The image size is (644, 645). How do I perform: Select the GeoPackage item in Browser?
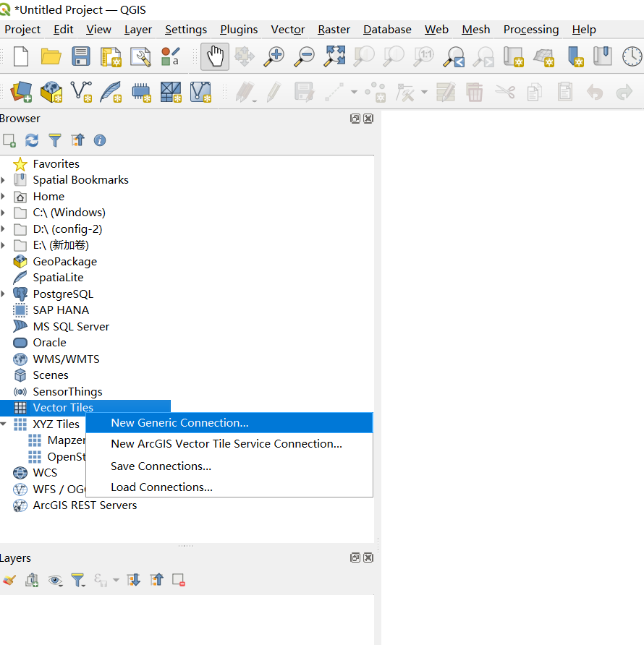point(64,262)
